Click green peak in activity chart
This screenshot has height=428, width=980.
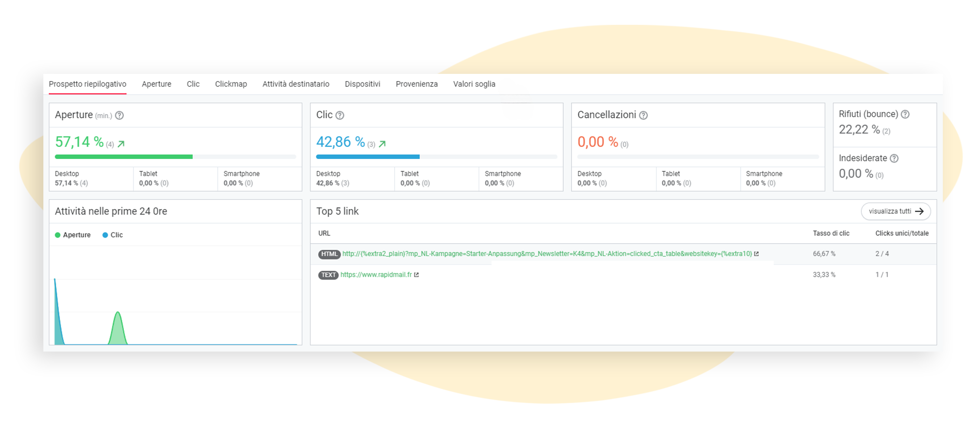click(x=118, y=328)
